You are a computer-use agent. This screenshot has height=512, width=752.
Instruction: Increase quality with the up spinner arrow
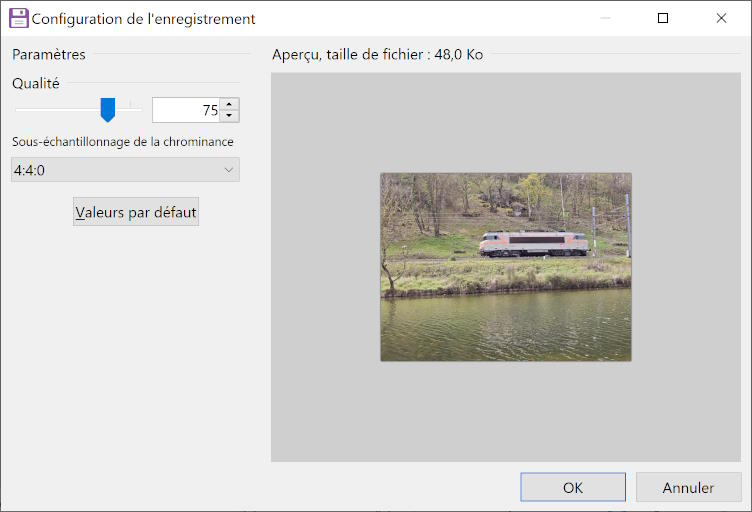[x=229, y=105]
